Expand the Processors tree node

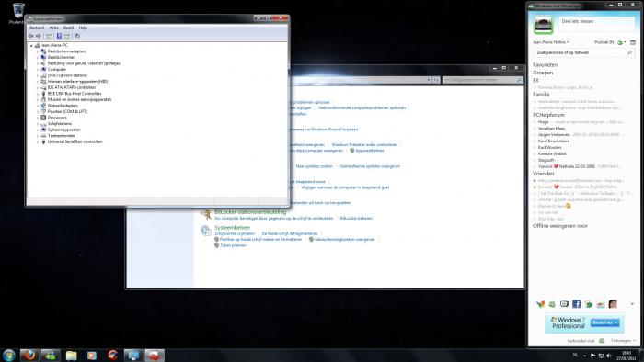(38, 118)
